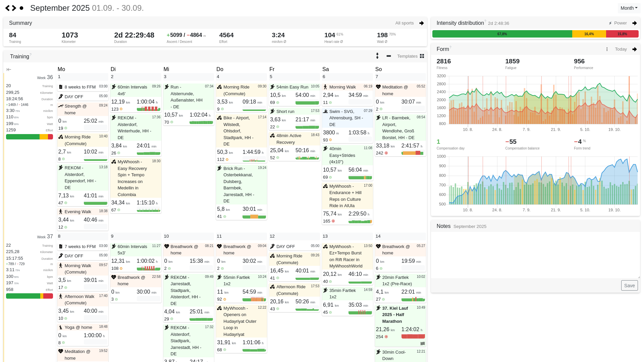This screenshot has height=362, width=644.
Task: Click Fitness value 2816
Action: [x=443, y=61]
